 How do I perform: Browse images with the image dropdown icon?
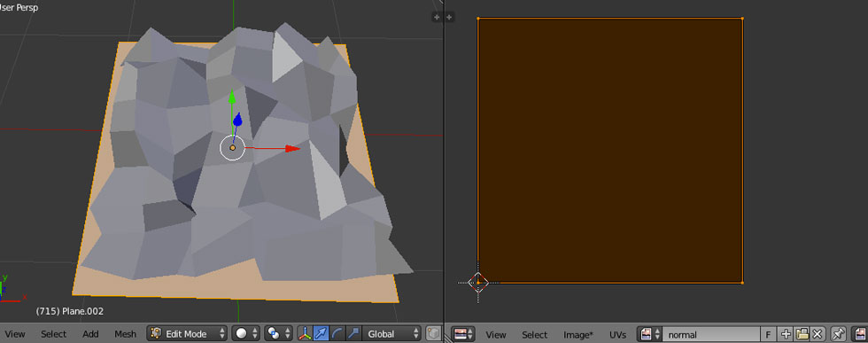[x=650, y=334]
